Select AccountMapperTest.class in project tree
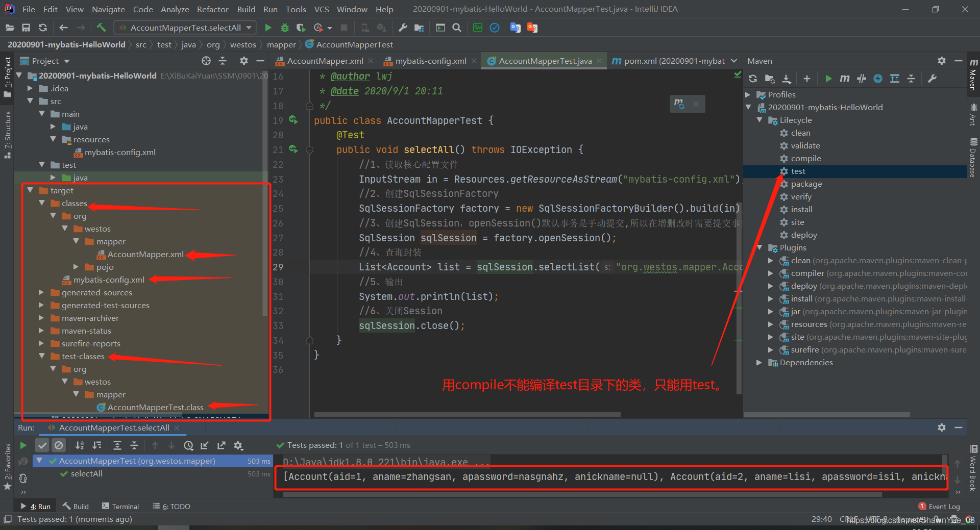The width and height of the screenshot is (980, 530). tap(155, 407)
